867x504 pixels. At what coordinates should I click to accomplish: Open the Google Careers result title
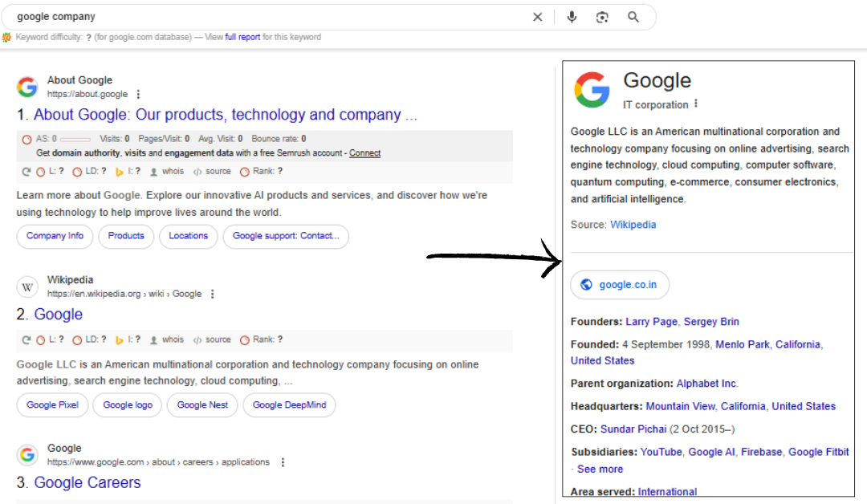coord(88,482)
